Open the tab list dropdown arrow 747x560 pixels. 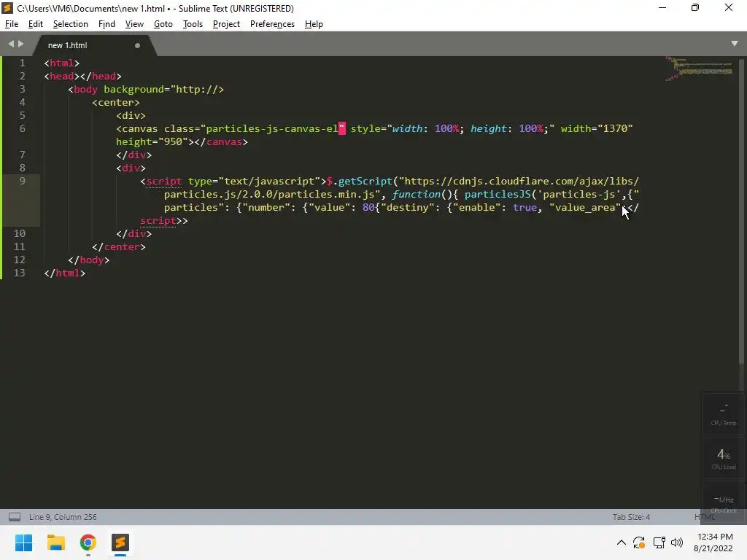tap(734, 43)
